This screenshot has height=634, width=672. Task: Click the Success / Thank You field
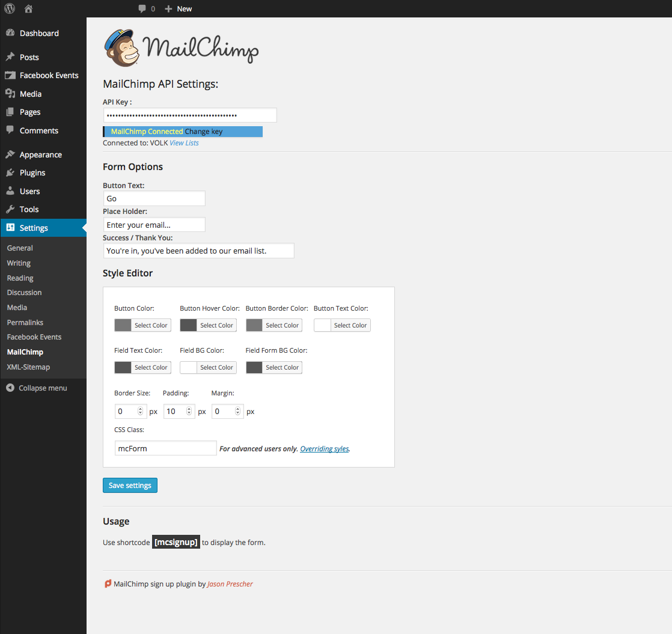pyautogui.click(x=199, y=251)
